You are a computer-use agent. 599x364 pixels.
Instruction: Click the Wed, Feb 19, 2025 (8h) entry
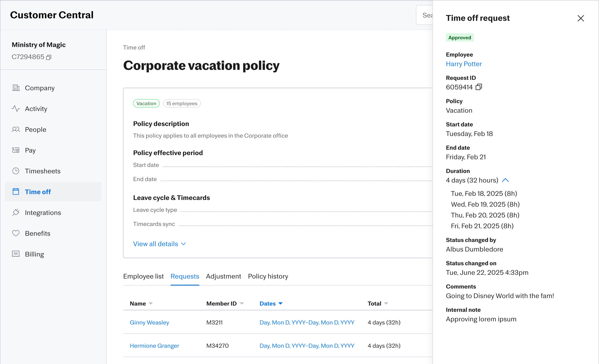[x=485, y=204]
